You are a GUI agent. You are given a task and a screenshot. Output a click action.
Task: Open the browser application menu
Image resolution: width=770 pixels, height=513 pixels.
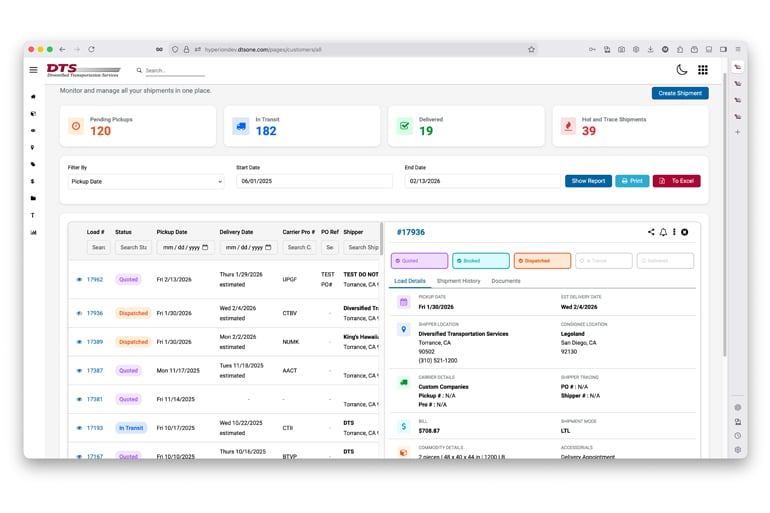tap(738, 50)
